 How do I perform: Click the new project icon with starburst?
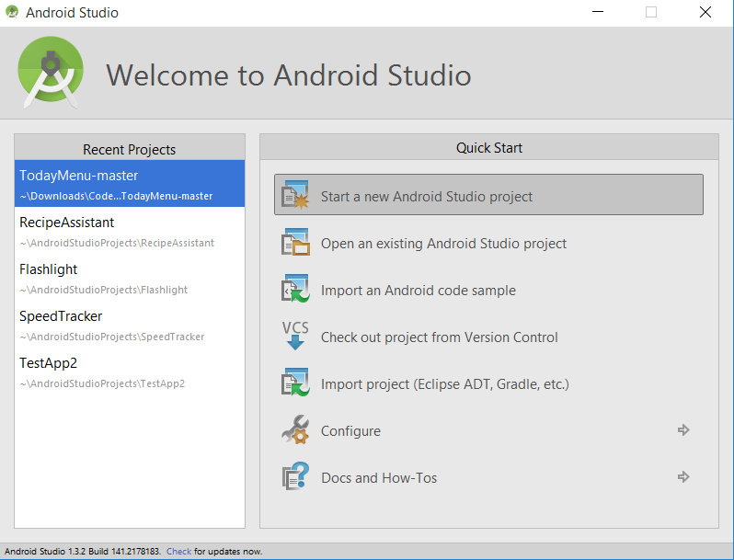pyautogui.click(x=295, y=195)
